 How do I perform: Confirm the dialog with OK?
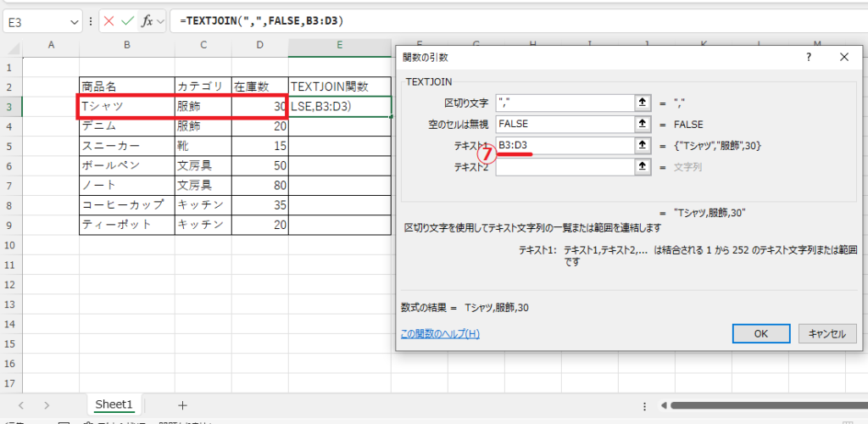pos(760,333)
